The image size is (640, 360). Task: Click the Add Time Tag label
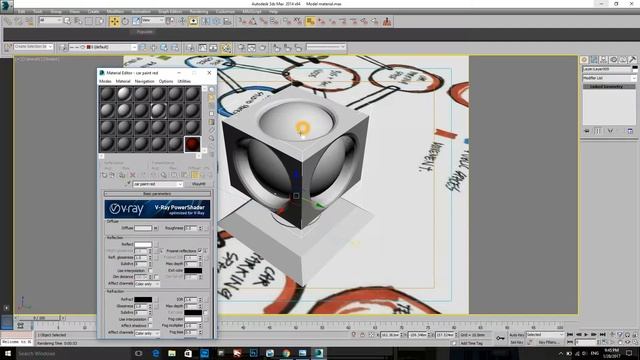tap(471, 343)
